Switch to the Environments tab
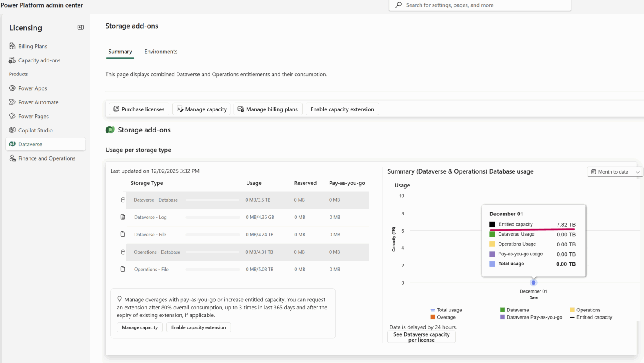 click(161, 51)
